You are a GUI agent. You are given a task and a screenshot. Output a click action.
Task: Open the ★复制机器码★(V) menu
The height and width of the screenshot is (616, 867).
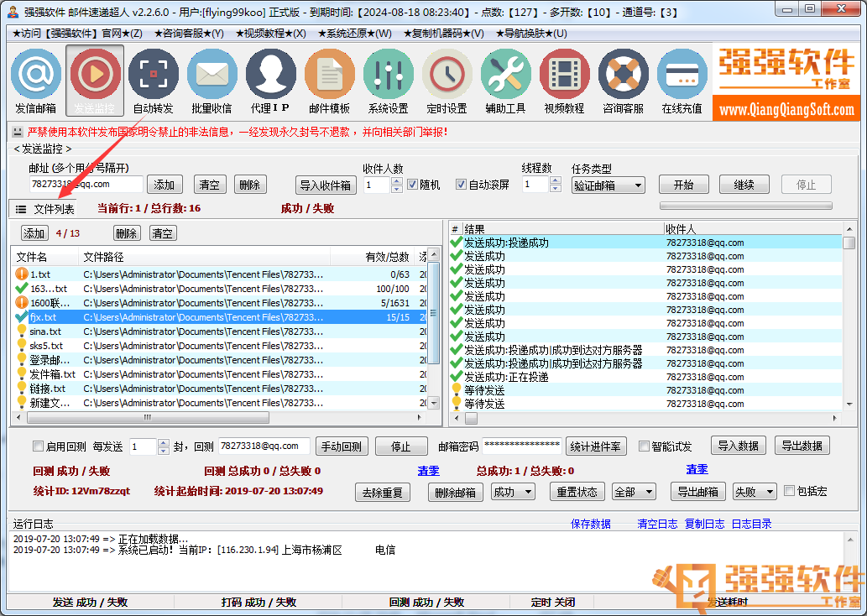(444, 34)
